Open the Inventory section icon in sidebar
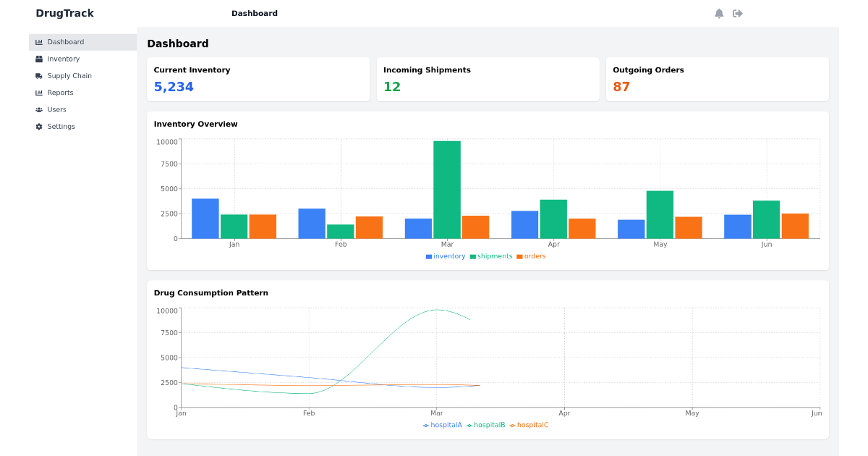The width and height of the screenshot is (868, 456). pyautogui.click(x=38, y=59)
